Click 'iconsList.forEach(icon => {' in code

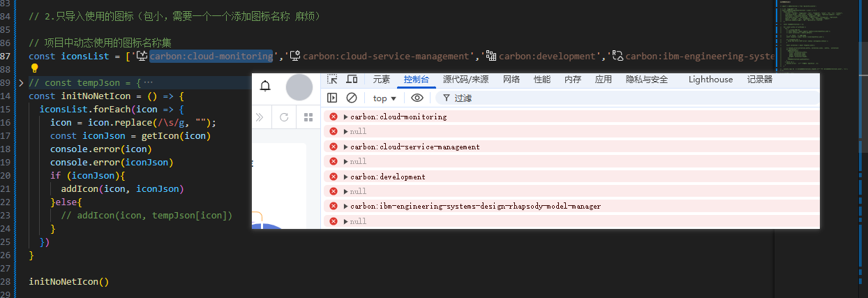point(112,109)
